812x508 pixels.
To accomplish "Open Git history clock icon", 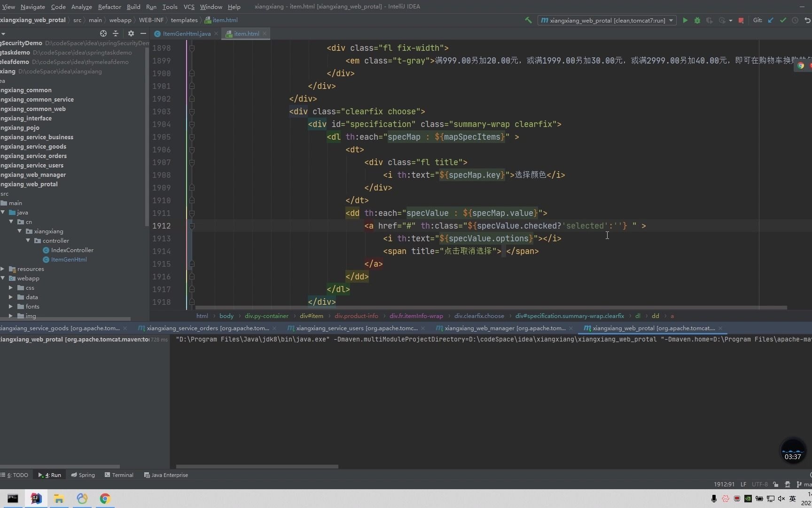I will click(x=795, y=20).
